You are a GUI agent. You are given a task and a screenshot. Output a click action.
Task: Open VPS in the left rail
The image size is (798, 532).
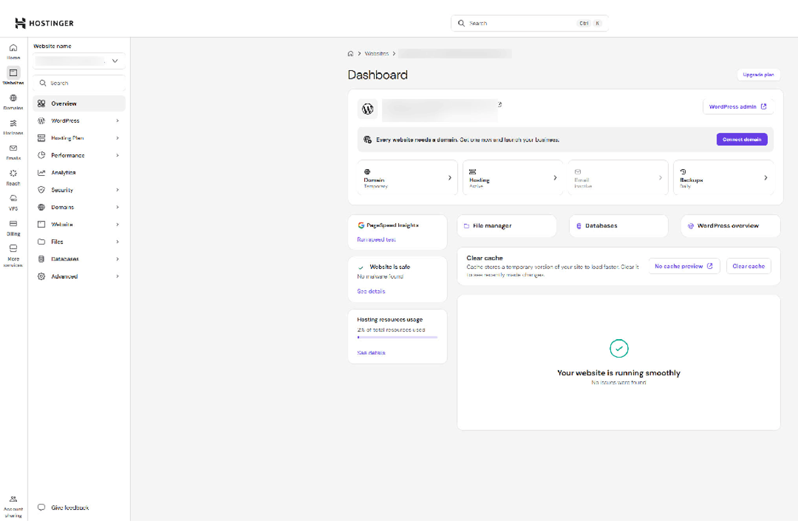[x=13, y=203]
